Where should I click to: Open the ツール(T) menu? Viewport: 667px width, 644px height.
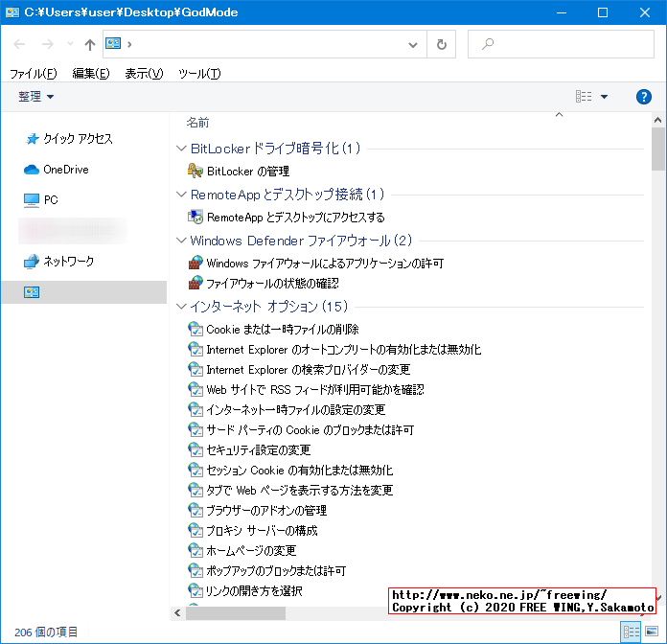coord(199,74)
